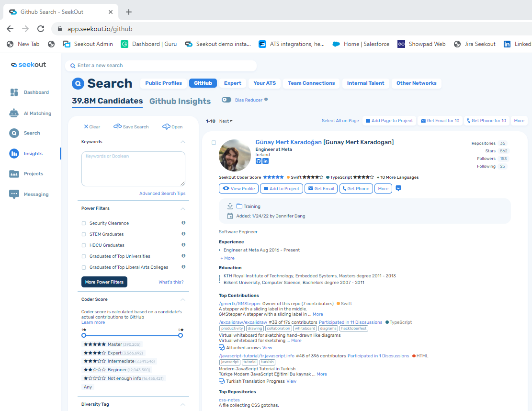Screen dimensions: 532x411
Task: Click the candidate's LinkedIn profile icon
Action: tap(266, 161)
